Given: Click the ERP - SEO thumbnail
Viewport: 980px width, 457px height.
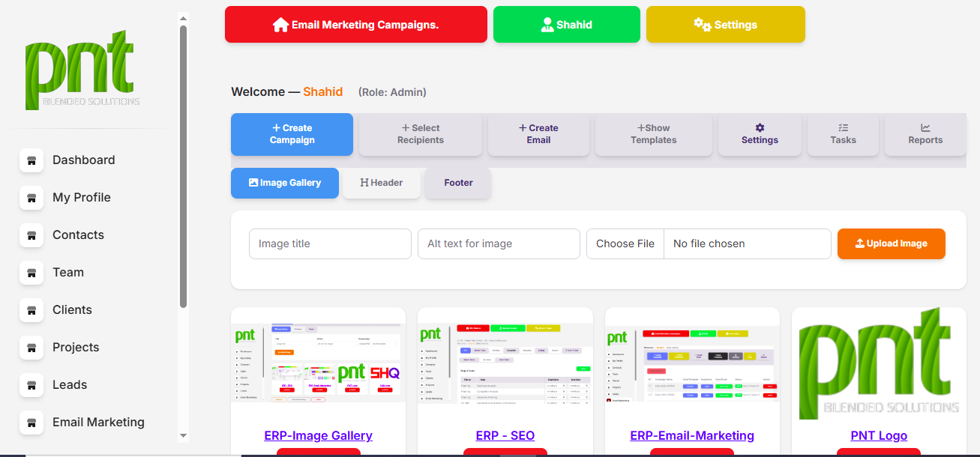Looking at the screenshot, I should click(x=505, y=363).
